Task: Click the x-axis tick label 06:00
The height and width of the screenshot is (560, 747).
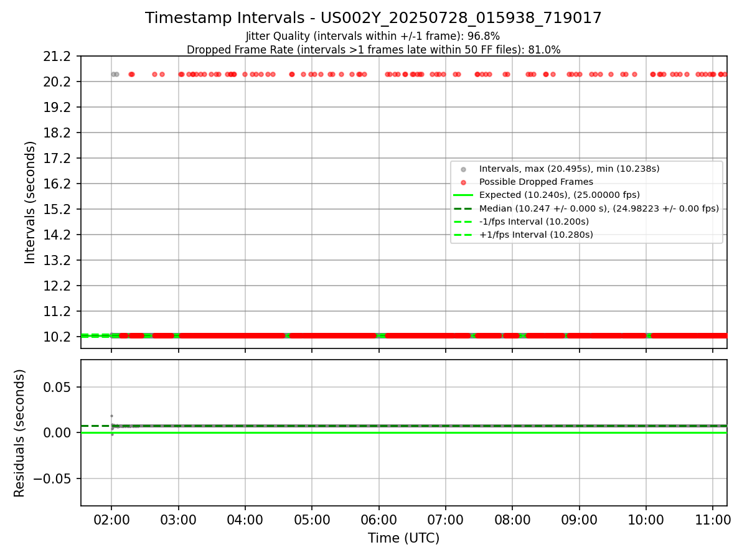Action: click(x=379, y=520)
